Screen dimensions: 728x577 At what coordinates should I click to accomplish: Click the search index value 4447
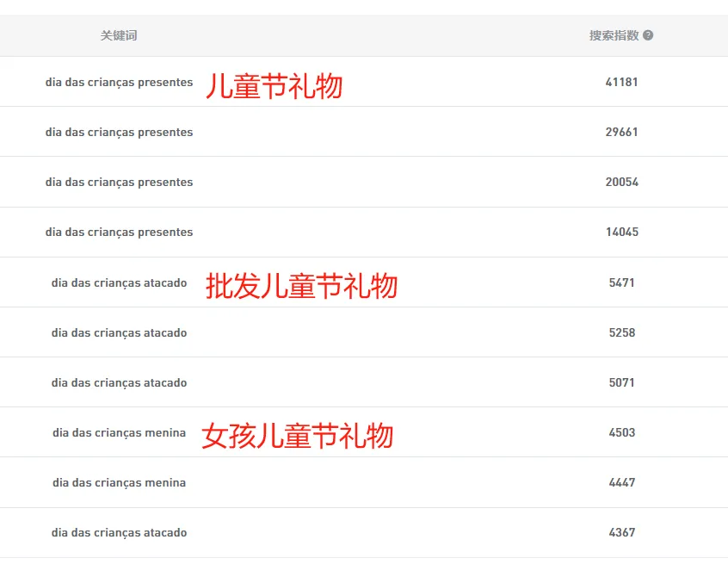pyautogui.click(x=621, y=482)
